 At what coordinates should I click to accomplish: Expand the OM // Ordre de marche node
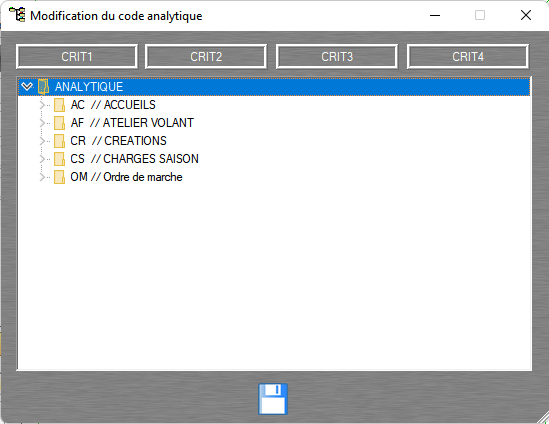coord(42,177)
